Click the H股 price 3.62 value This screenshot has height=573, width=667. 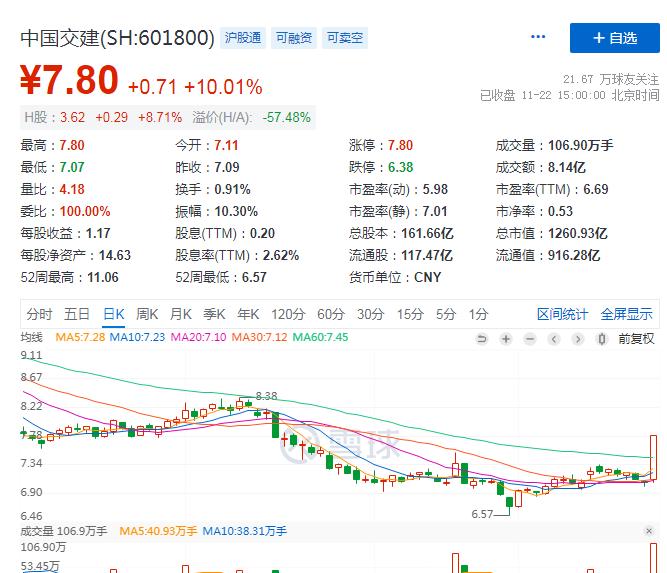pyautogui.click(x=72, y=117)
